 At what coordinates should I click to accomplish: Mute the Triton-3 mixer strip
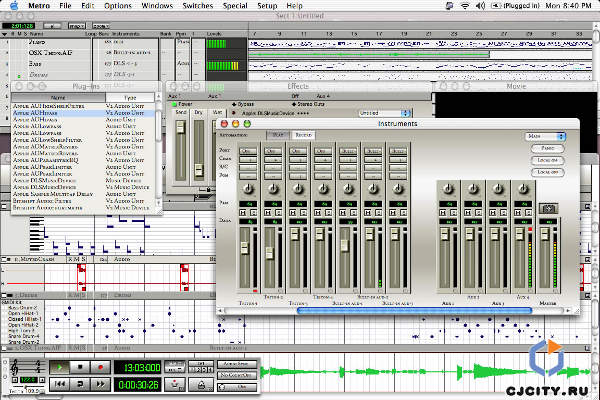pyautogui.click(x=293, y=212)
